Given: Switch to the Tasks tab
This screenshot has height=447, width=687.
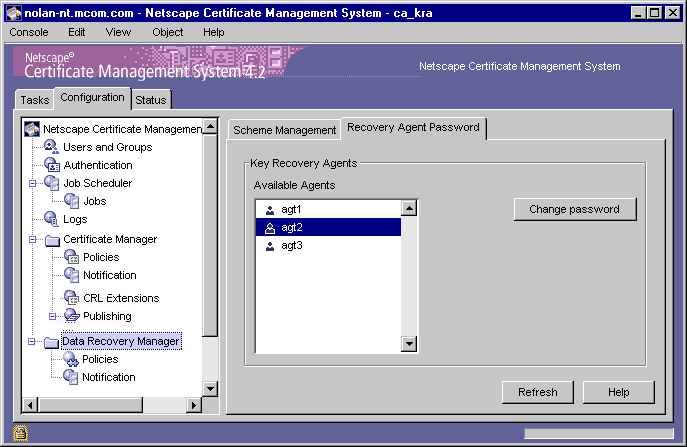Looking at the screenshot, I should click(35, 100).
